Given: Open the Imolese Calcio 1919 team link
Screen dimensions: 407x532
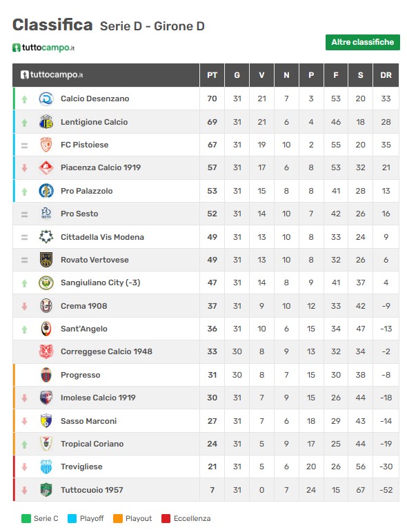Looking at the screenshot, I should coord(98,398).
